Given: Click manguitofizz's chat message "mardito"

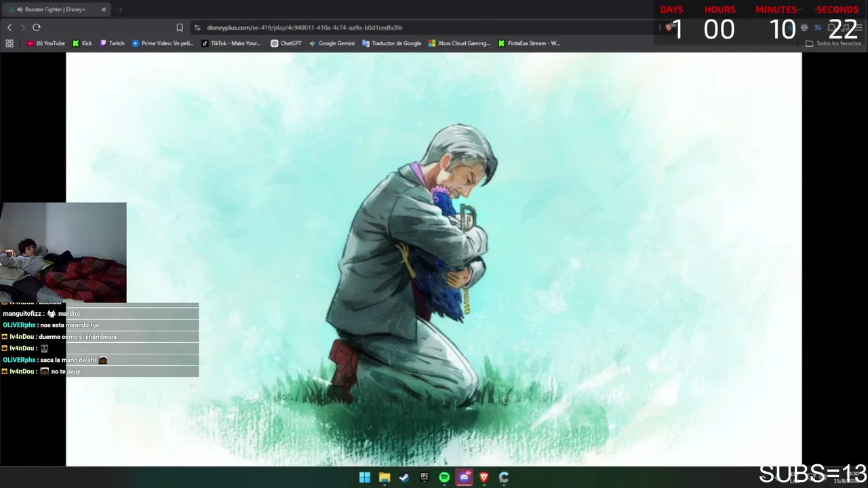Looking at the screenshot, I should 69,314.
